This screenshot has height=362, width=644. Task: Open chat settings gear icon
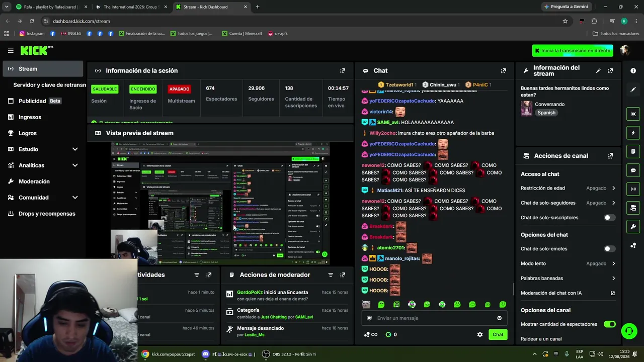(480, 335)
